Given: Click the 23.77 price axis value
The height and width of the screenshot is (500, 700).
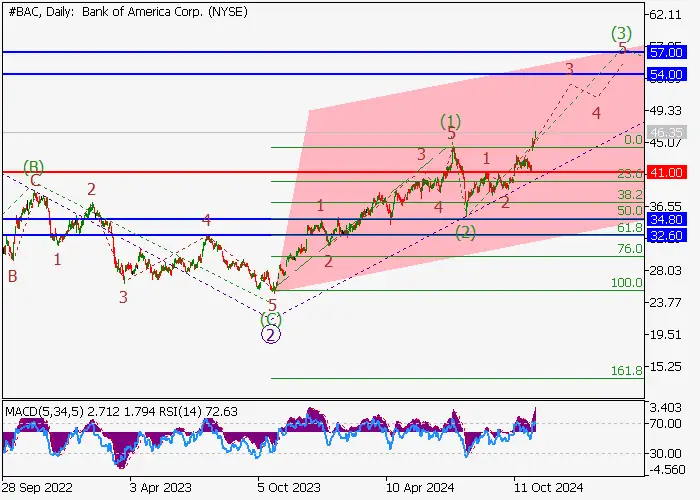Looking at the screenshot, I should 666,303.
